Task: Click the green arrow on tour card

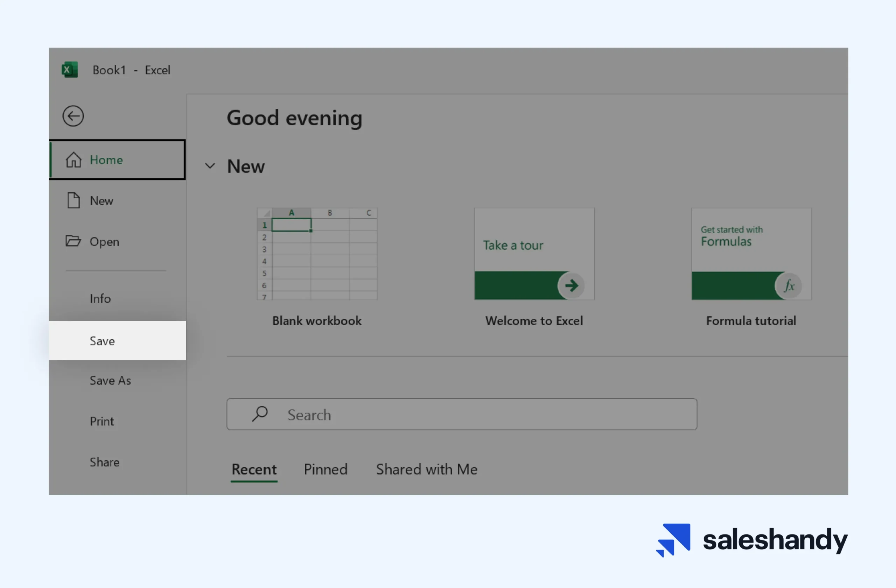Action: click(x=571, y=285)
